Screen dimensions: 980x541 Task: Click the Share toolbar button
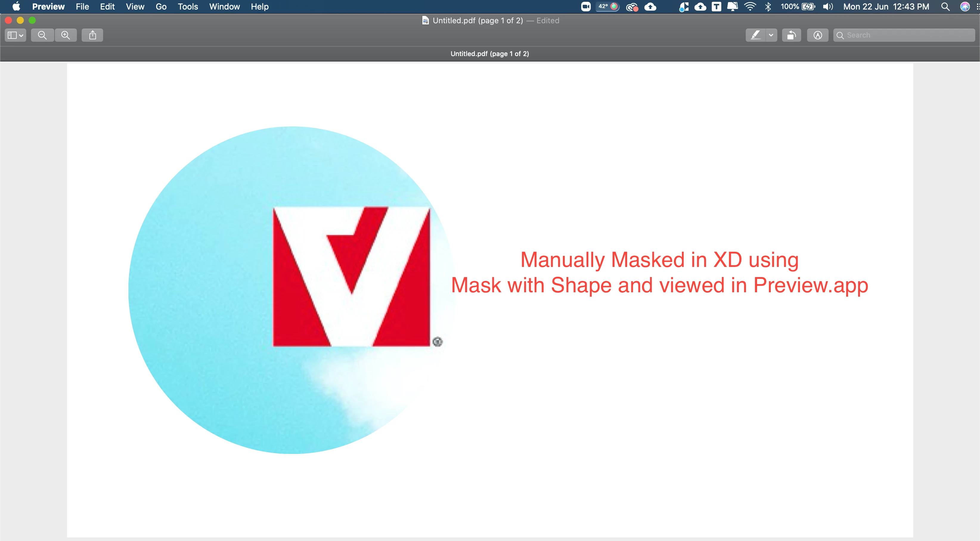pos(92,35)
